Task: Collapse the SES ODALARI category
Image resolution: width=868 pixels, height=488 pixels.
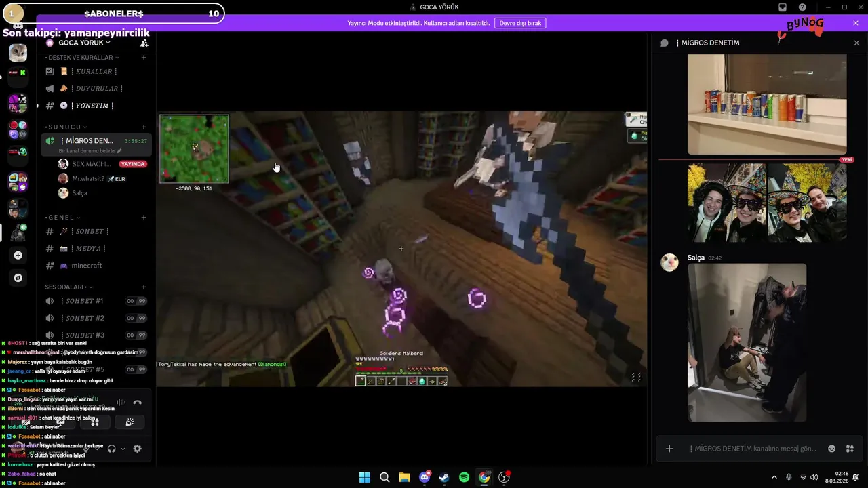Action: click(68, 287)
